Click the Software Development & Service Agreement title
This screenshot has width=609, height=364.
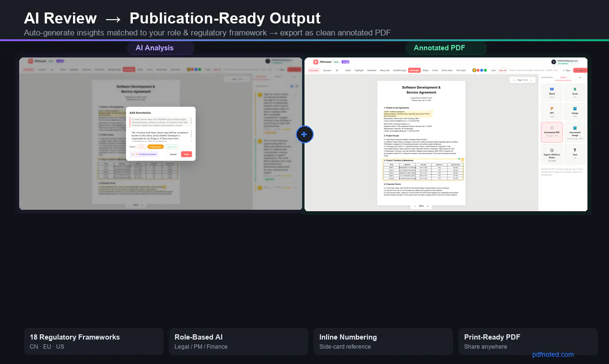[422, 90]
